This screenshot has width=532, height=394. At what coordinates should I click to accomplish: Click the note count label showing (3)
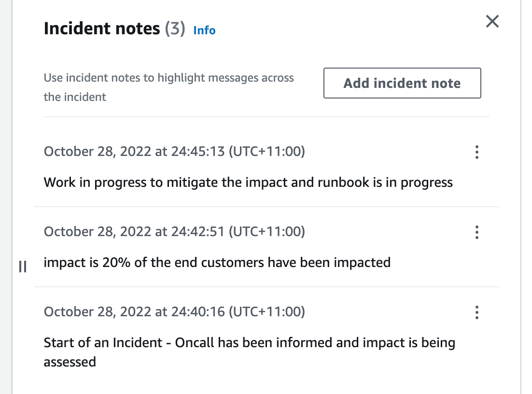click(x=175, y=28)
